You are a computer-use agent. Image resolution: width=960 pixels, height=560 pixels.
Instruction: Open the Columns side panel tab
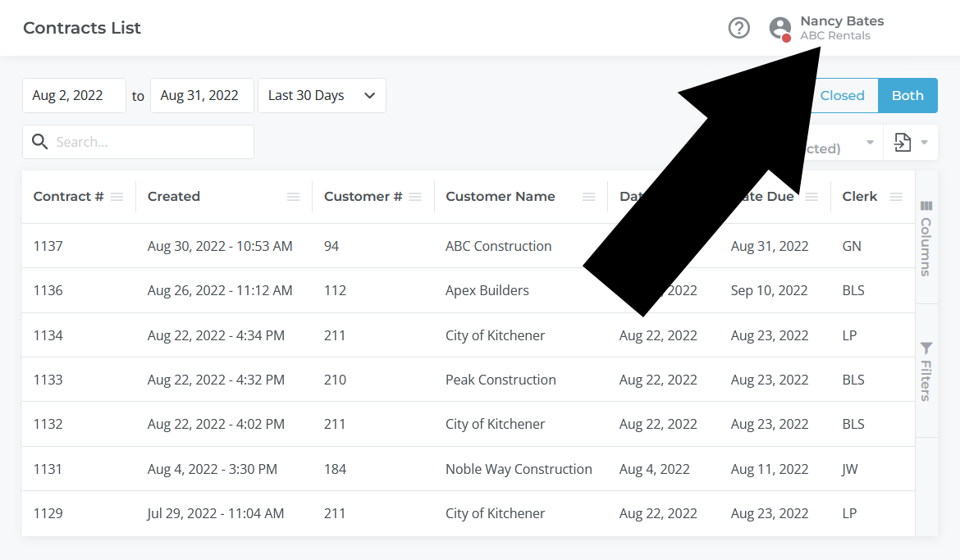pyautogui.click(x=926, y=238)
